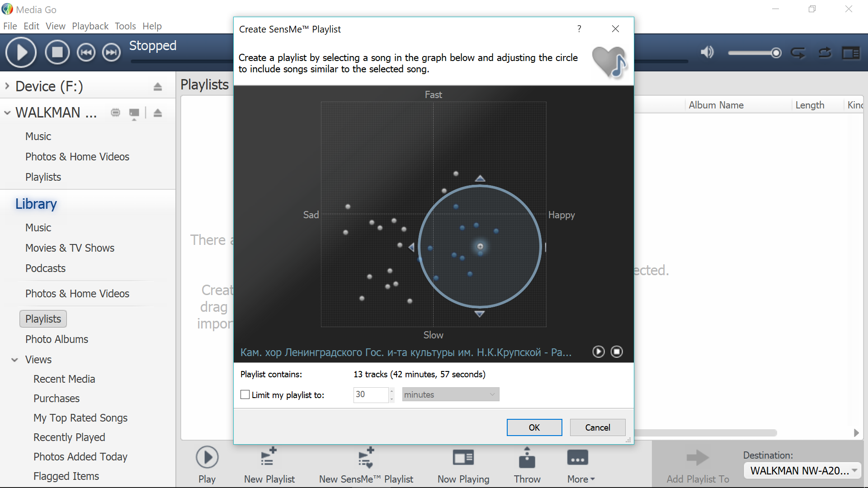This screenshot has height=488, width=868.
Task: Mute audio with the speaker icon
Action: (707, 52)
